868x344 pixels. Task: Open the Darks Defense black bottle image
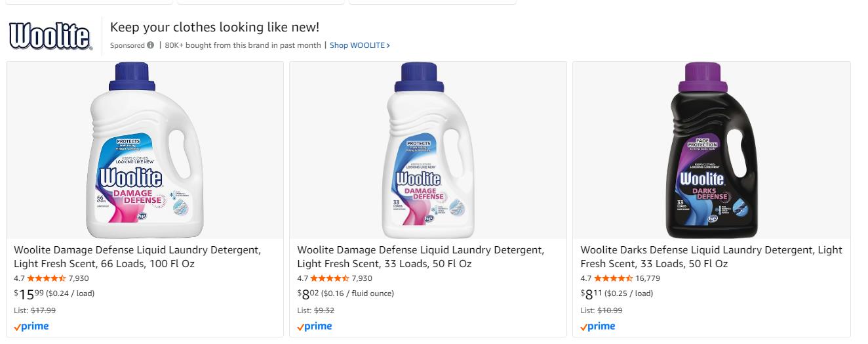point(711,150)
